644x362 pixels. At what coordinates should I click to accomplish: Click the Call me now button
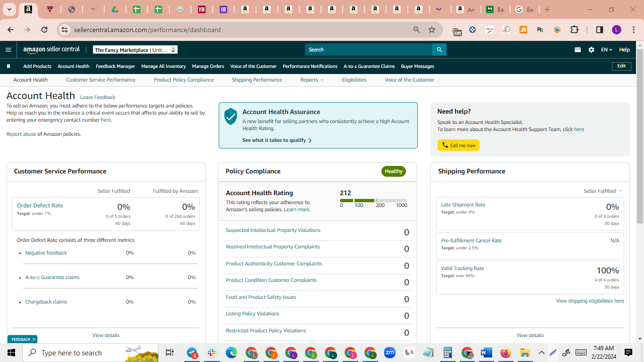[x=458, y=145]
